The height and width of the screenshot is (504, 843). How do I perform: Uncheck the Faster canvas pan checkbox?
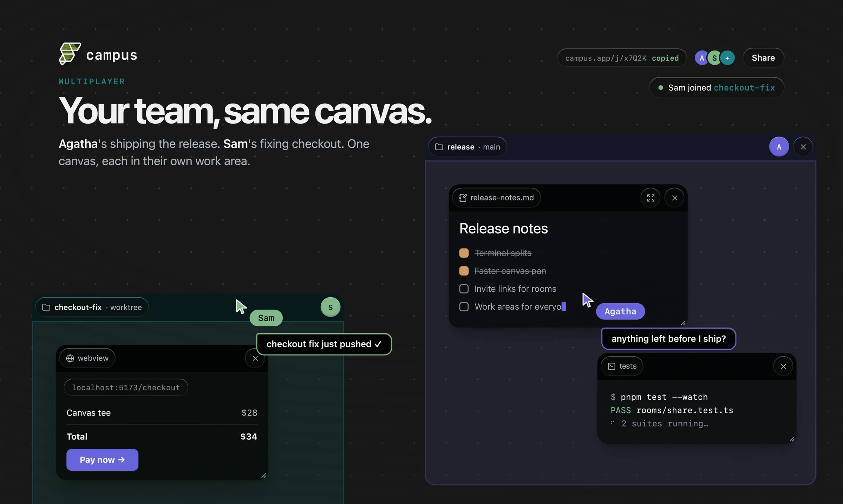(464, 271)
